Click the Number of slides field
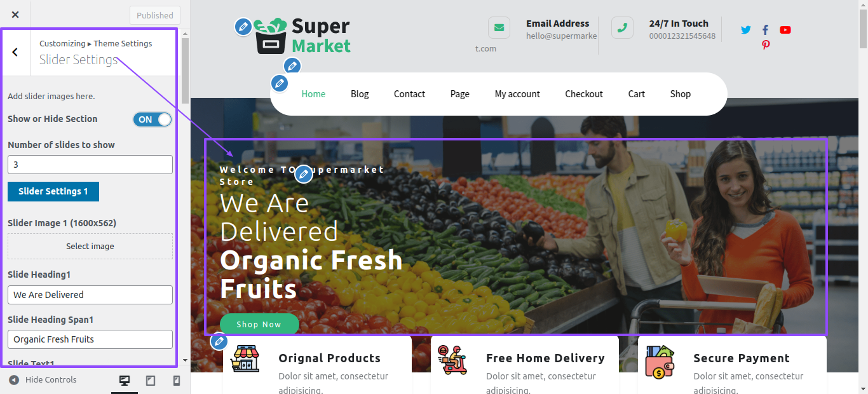This screenshot has height=394, width=868. tap(90, 165)
